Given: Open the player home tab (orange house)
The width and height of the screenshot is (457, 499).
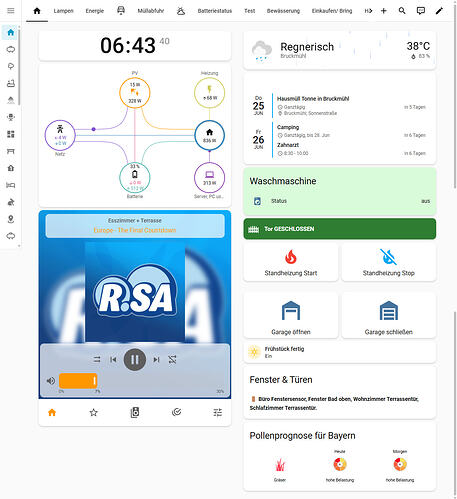Looking at the screenshot, I should 52,413.
